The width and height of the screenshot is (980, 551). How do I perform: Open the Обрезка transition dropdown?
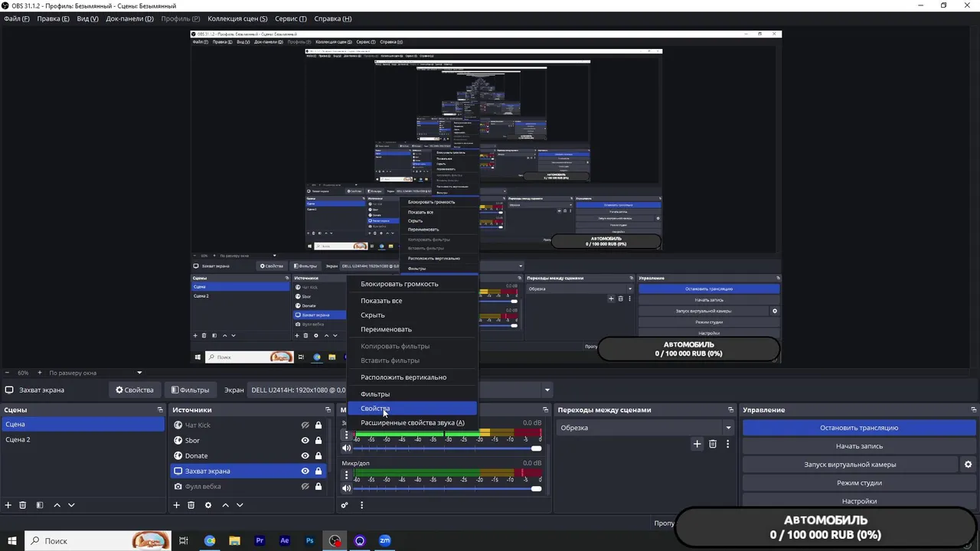coord(645,428)
